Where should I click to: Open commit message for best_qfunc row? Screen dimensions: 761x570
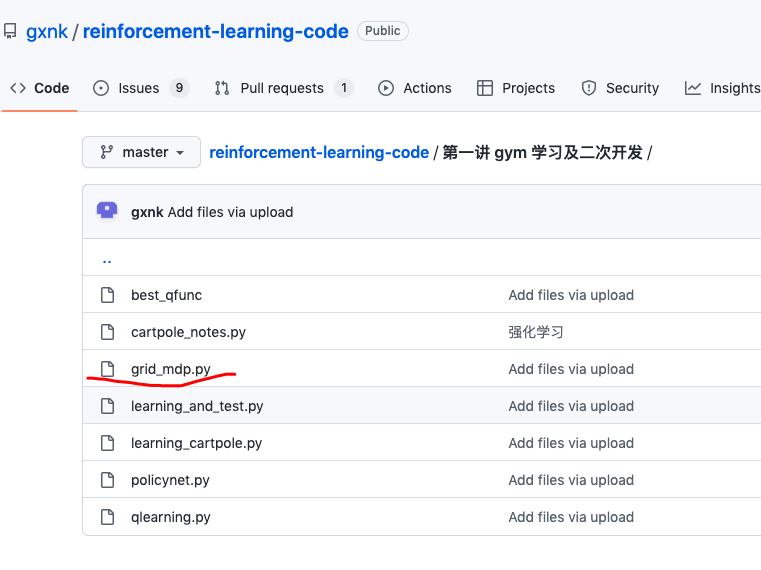(571, 295)
